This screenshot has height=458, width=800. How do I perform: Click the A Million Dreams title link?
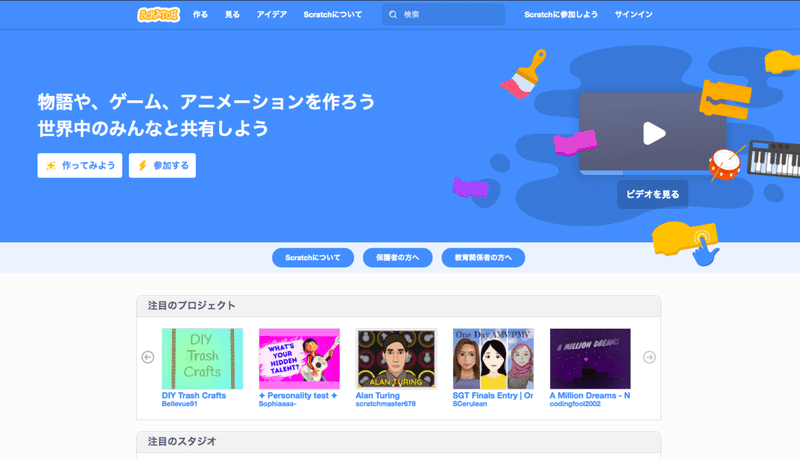(590, 396)
